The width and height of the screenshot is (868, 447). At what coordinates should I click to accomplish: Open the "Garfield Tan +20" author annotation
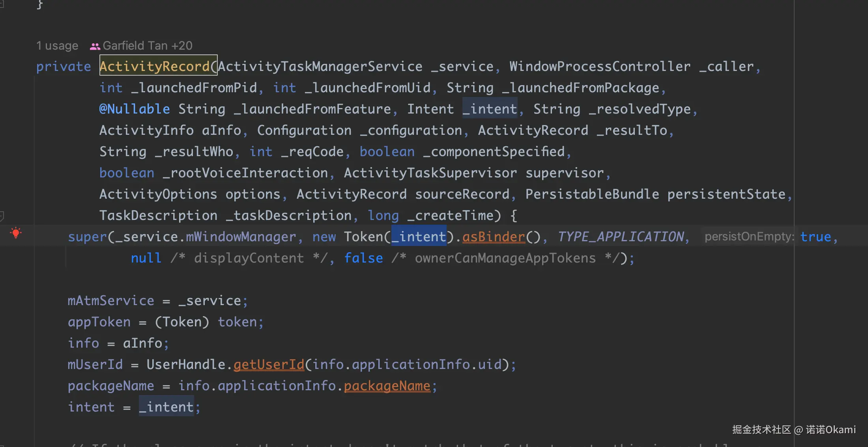148,46
